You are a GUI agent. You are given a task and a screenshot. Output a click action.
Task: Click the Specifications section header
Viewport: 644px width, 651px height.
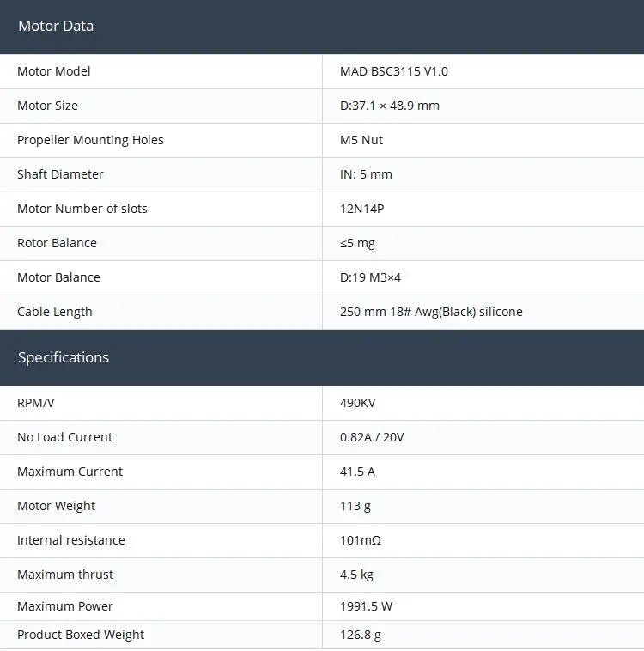[64, 357]
